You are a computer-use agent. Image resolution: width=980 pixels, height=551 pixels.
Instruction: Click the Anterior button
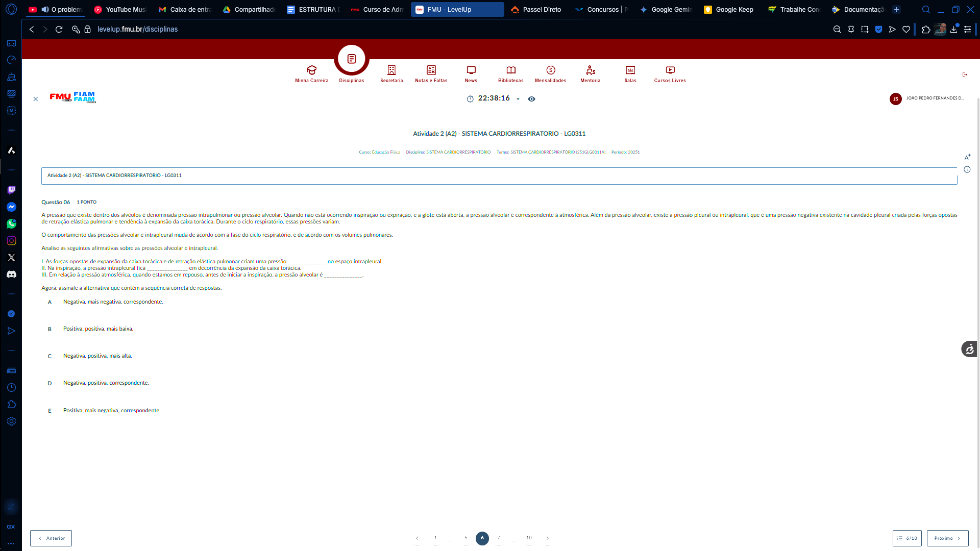coord(51,538)
